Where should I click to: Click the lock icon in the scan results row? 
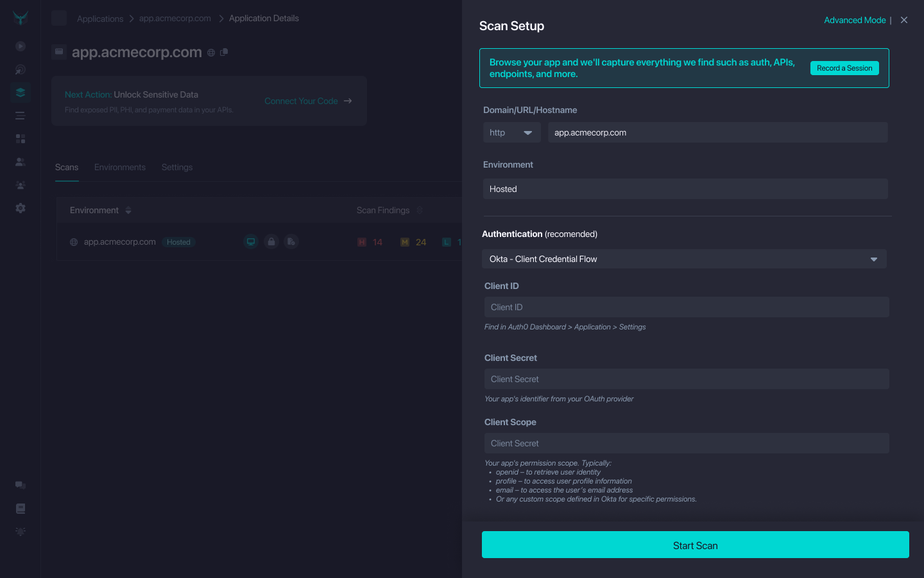(x=271, y=241)
